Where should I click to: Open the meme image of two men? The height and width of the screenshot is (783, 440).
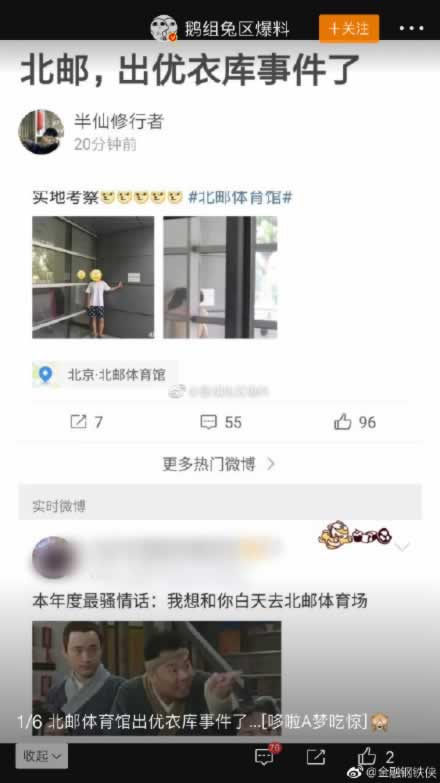coord(157,678)
